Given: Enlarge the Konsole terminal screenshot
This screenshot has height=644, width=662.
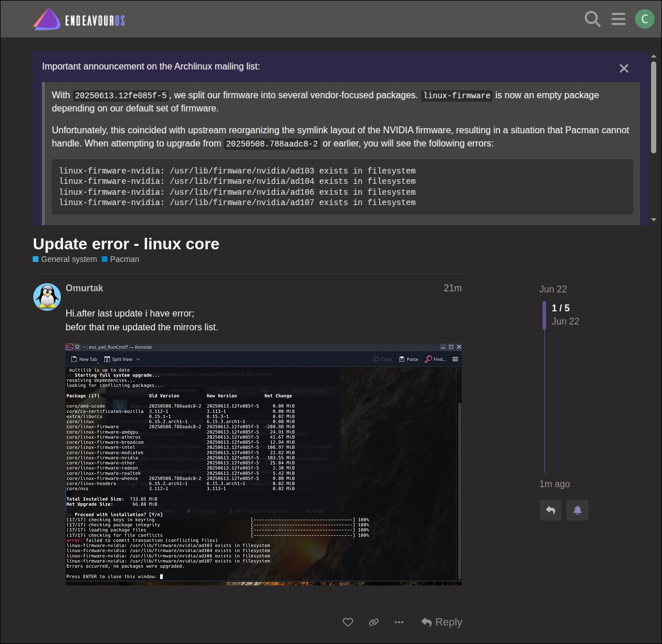Looking at the screenshot, I should click(x=263, y=464).
